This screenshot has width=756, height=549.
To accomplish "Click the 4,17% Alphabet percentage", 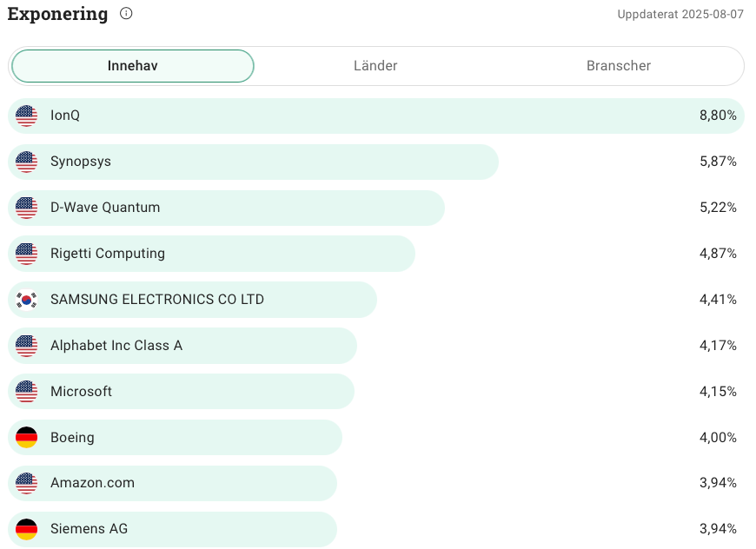I will click(x=718, y=346).
